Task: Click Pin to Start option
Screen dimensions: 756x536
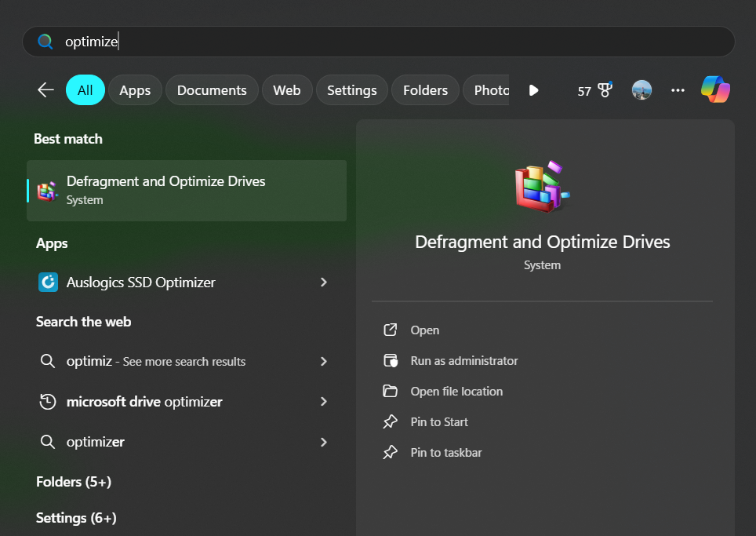Action: click(x=439, y=422)
